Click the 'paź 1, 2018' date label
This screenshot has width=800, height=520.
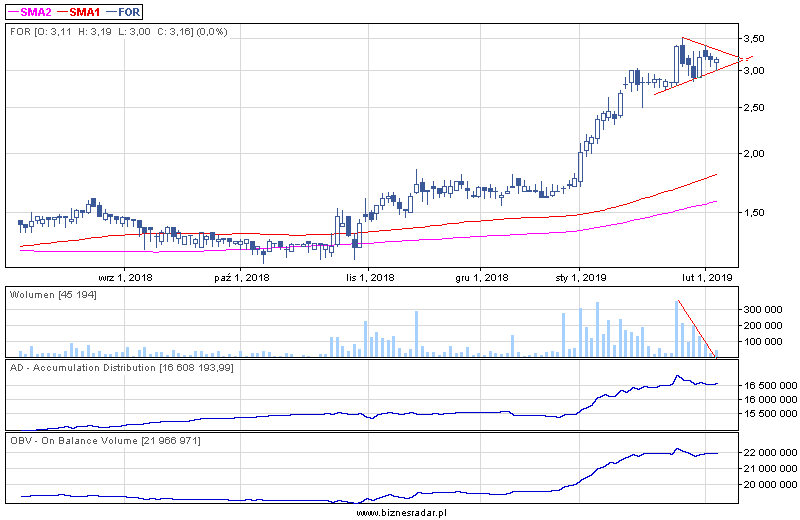242,277
